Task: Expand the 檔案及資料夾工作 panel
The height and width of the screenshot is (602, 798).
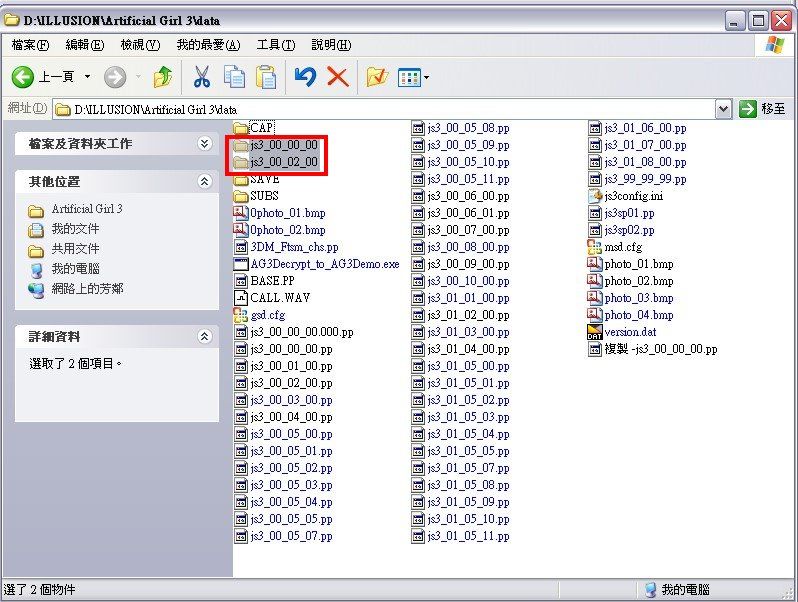Action: click(205, 144)
